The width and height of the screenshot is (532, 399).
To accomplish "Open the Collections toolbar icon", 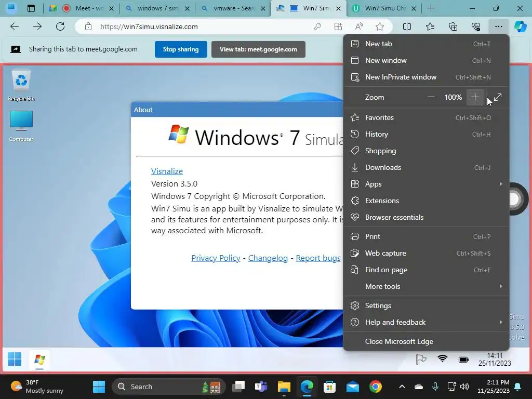I will [x=453, y=26].
